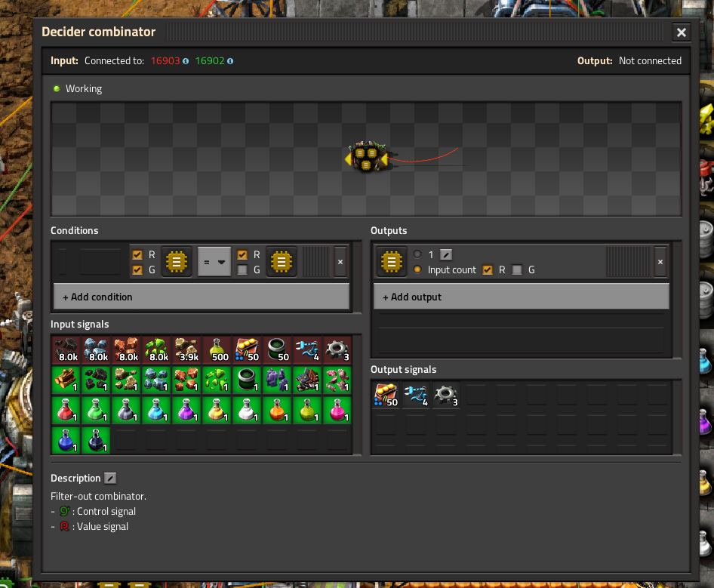Open the comparator equals dropdown
714x588 pixels.
pyautogui.click(x=214, y=262)
